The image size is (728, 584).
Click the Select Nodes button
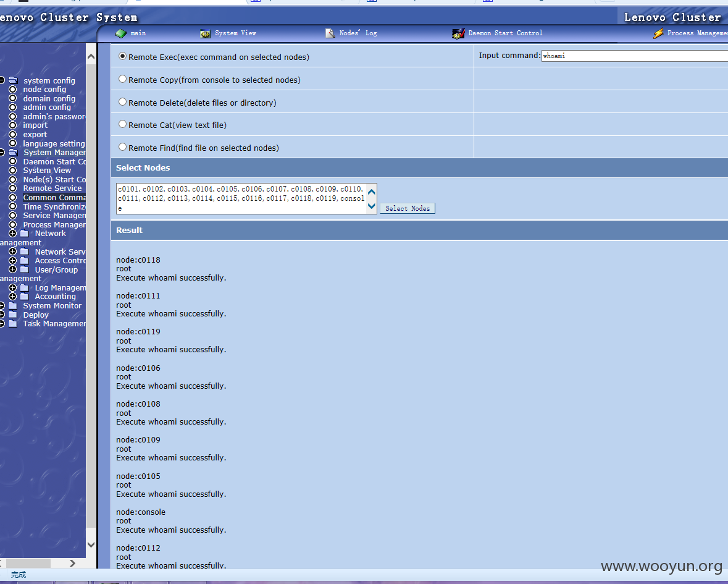[408, 209]
